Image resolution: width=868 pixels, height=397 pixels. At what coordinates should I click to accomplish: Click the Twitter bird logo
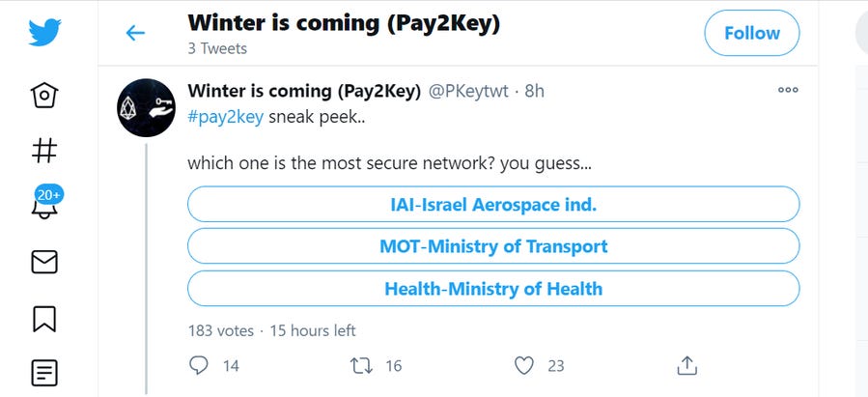(x=45, y=33)
